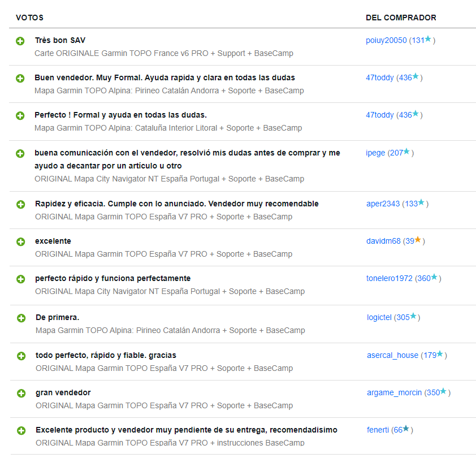This screenshot has height=458, width=476.
Task: Select the green plus icon in davidm68's 'excelente' row
Action: (x=21, y=242)
